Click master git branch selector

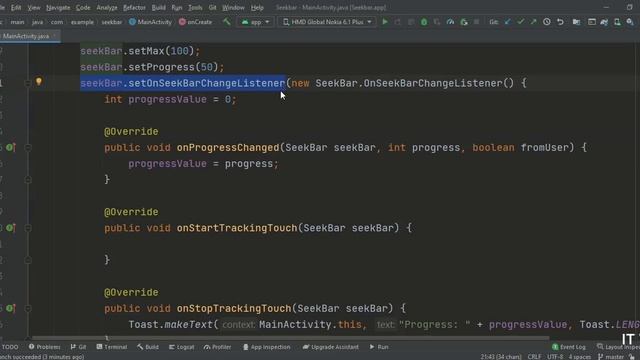pyautogui.click(x=611, y=357)
